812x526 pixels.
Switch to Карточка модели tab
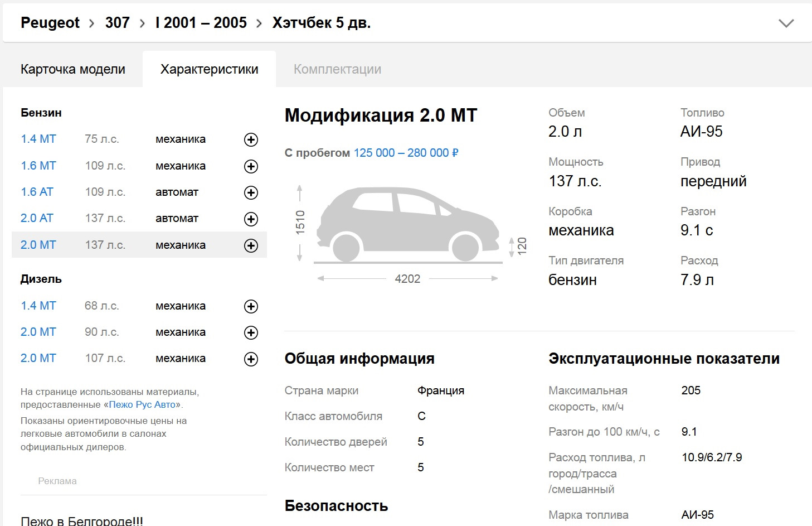[x=73, y=69]
